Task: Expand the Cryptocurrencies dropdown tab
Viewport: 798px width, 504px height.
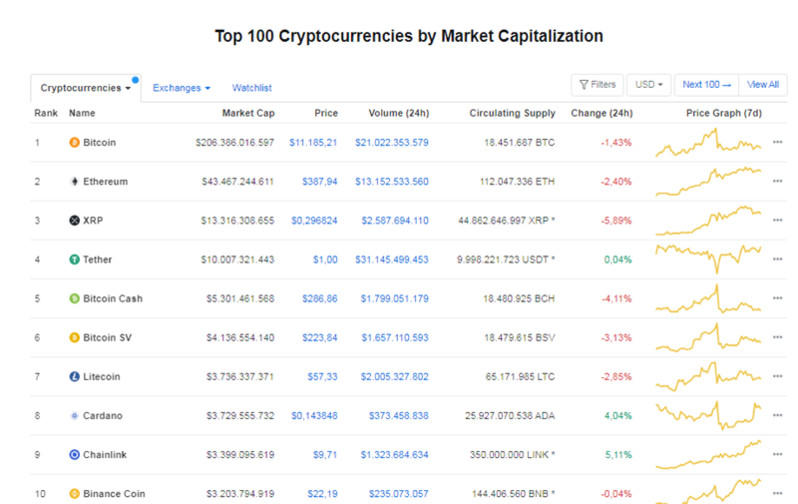Action: 86,88
